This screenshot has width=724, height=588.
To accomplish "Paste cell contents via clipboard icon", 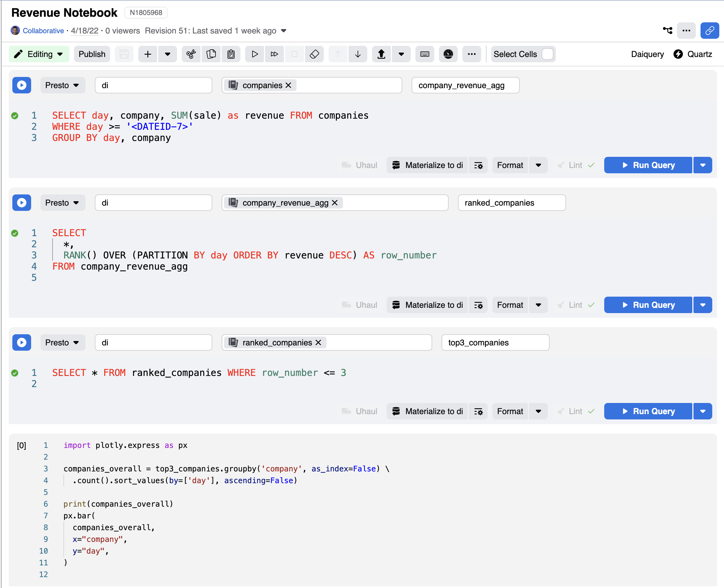I will [x=231, y=54].
